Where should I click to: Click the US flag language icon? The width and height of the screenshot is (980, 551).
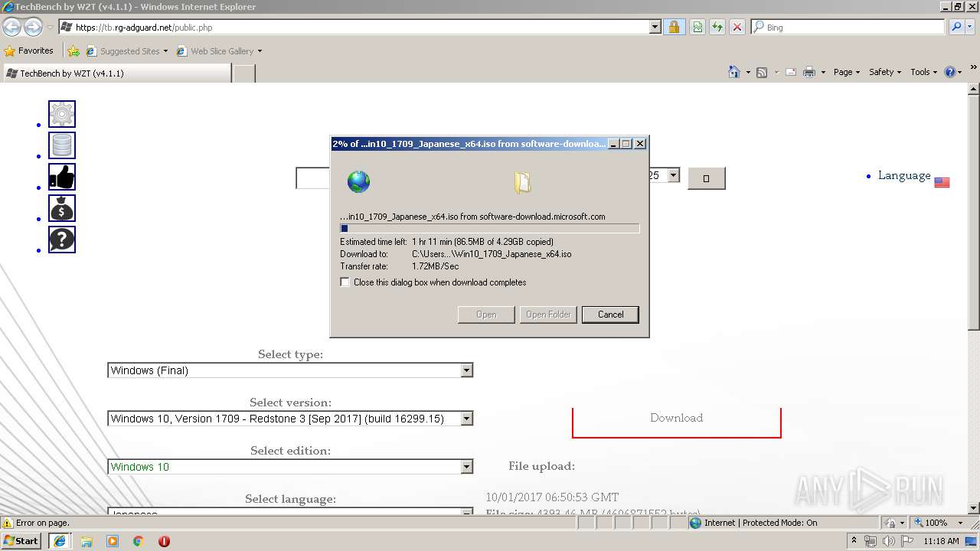pos(942,183)
